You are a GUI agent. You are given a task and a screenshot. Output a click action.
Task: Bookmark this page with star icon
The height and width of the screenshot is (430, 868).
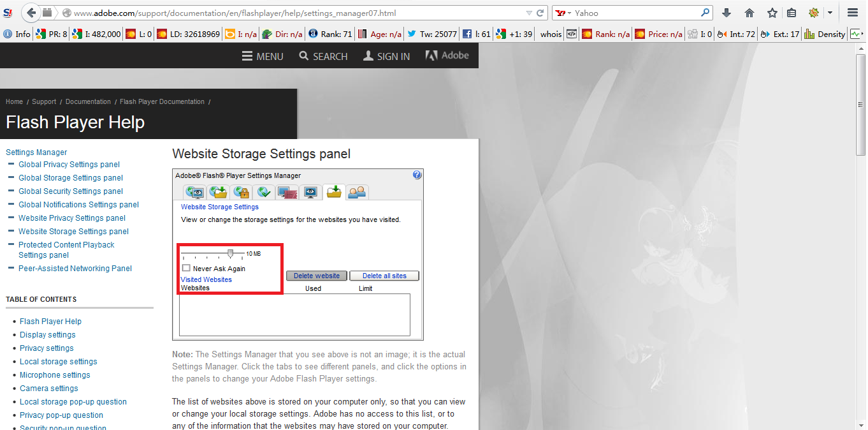click(772, 13)
